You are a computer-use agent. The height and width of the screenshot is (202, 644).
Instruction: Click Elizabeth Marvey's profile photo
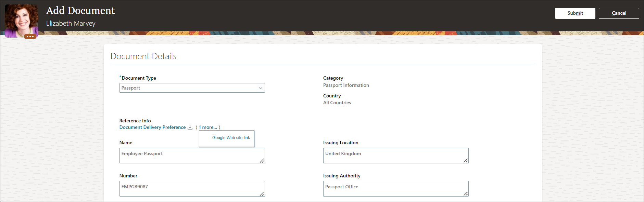21,19
